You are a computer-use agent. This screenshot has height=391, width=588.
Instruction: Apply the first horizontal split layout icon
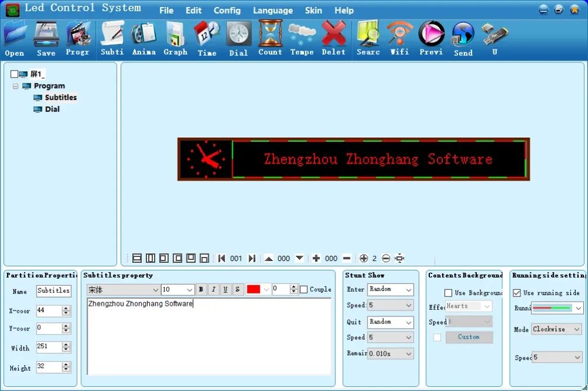(137, 258)
